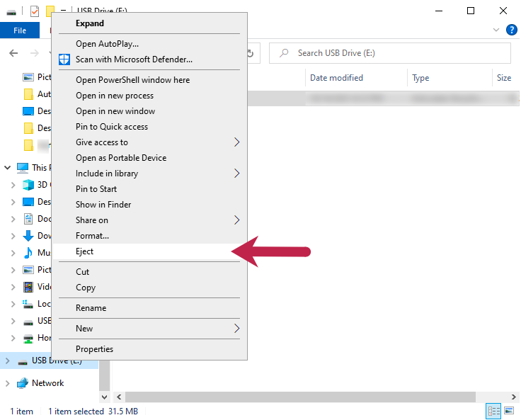Select Network in the navigation pane

[47, 383]
